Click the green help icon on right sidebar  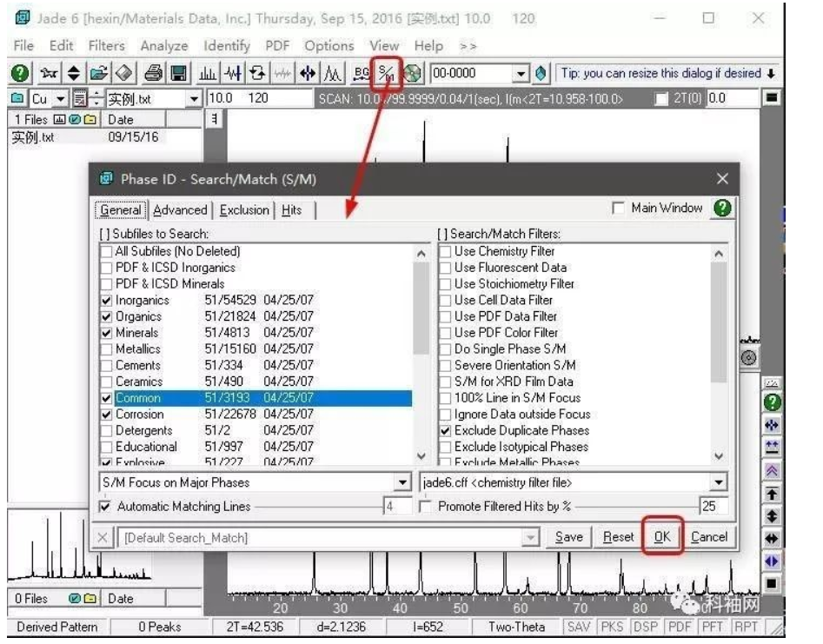pos(772,402)
